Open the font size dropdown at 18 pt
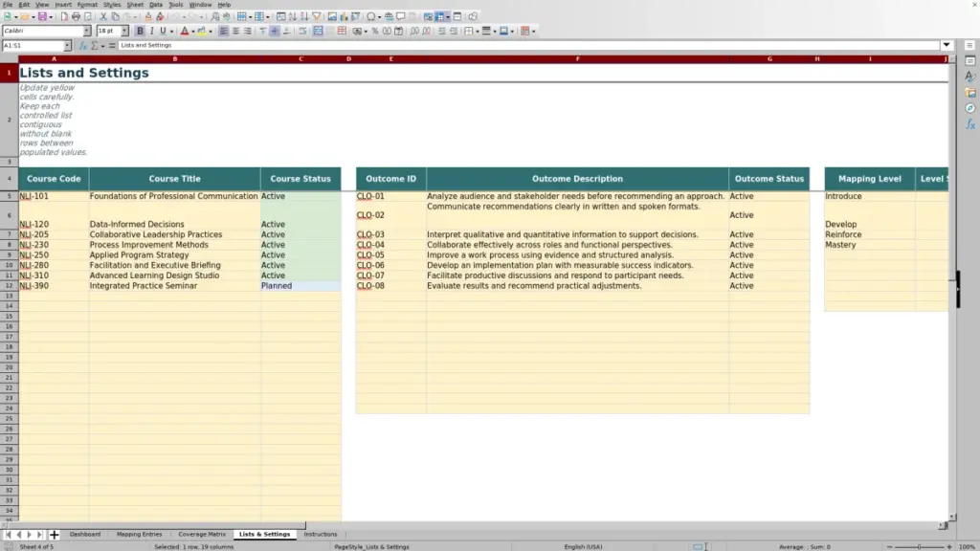Screen dimensions: 980x551 point(124,32)
